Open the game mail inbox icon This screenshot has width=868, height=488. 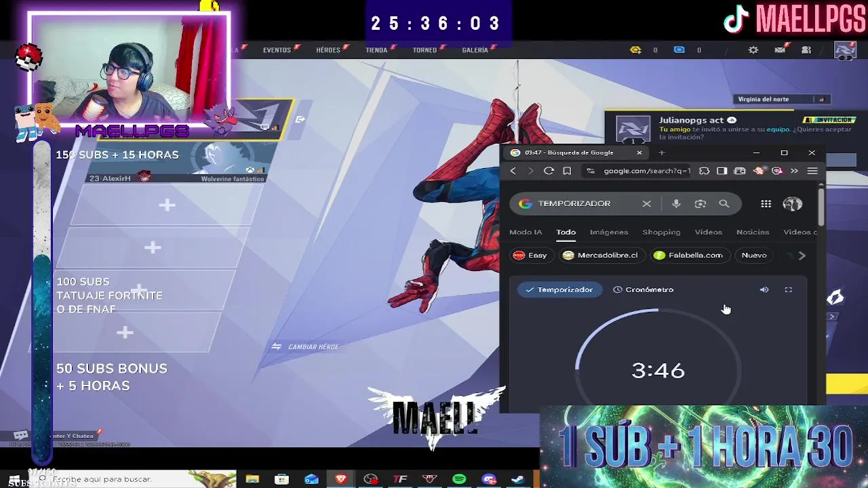(x=780, y=49)
